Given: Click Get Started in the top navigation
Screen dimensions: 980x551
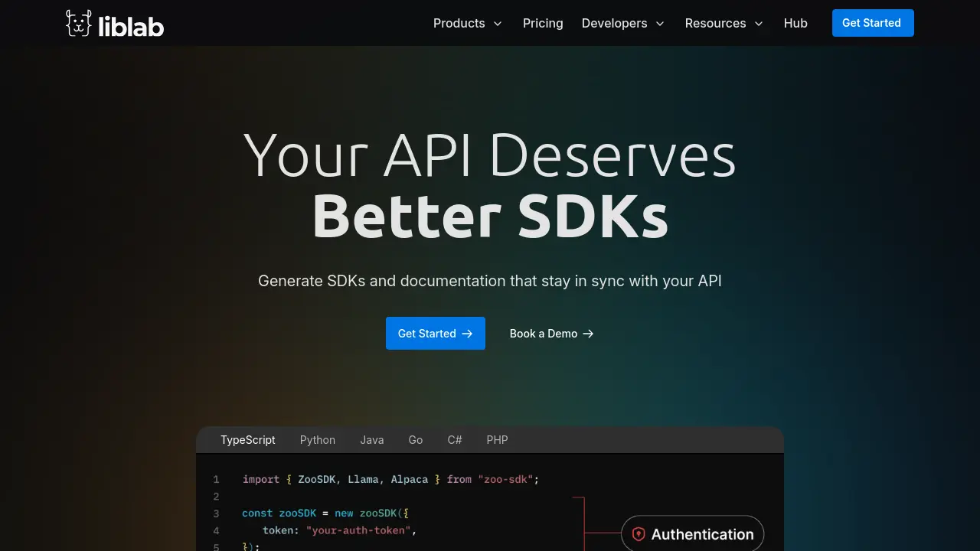Looking at the screenshot, I should [873, 23].
